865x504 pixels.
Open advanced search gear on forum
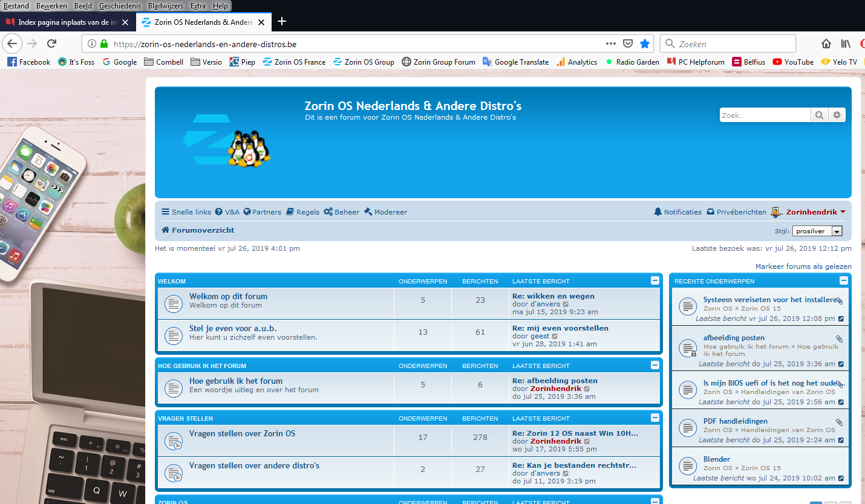point(837,115)
